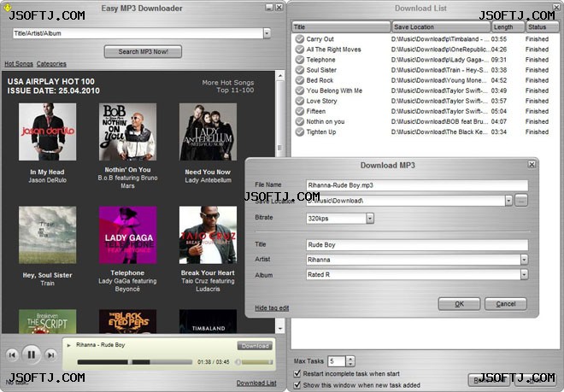Click the volume speaker icon in player
The width and height of the screenshot is (564, 392).
pyautogui.click(x=238, y=362)
